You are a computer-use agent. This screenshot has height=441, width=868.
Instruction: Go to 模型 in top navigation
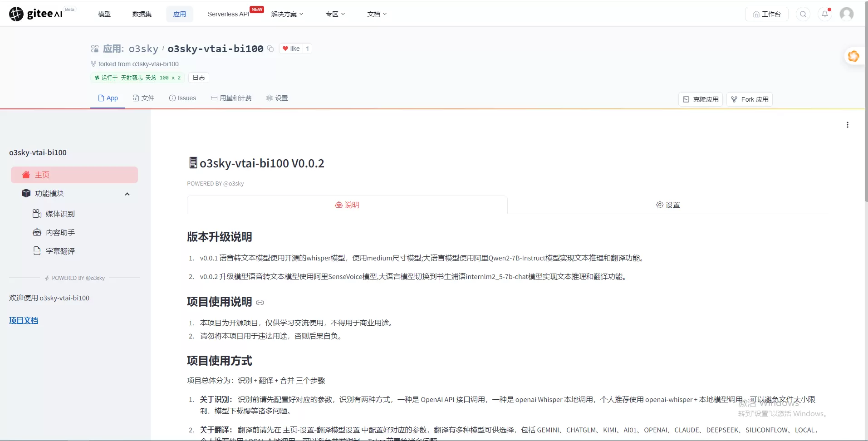click(104, 14)
